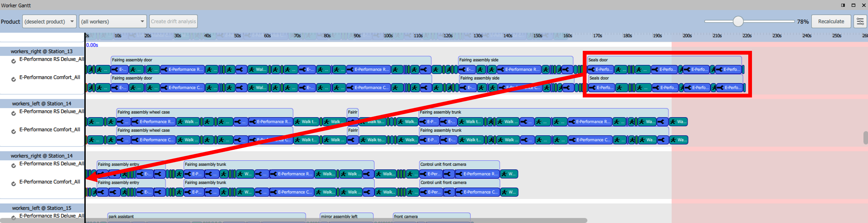
Task: Click the blue '0.00s' cursor time label
Action: (x=92, y=45)
